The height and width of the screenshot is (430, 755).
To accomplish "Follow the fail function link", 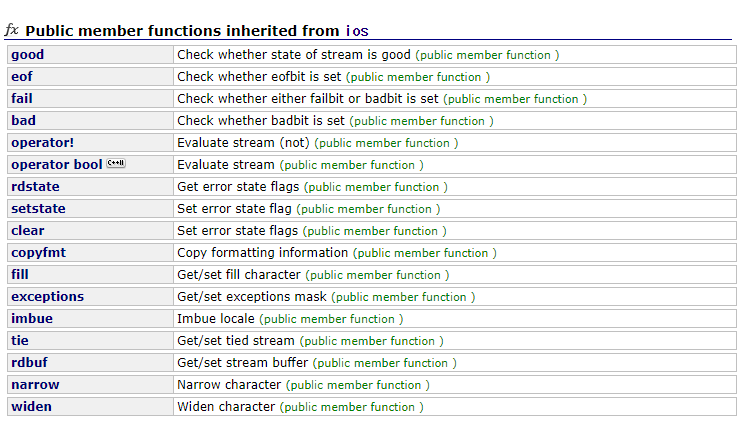I will [22, 99].
